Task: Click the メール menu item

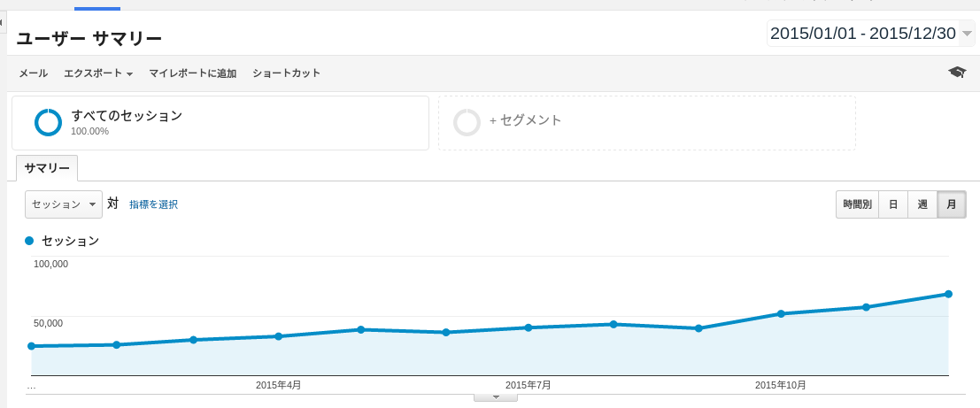Action: 34,73
